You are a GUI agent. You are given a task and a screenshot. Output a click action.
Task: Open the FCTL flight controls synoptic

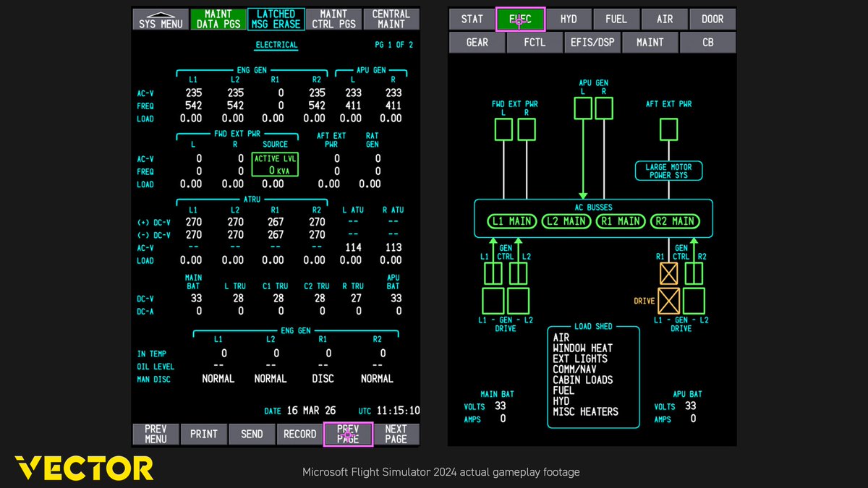coord(535,42)
